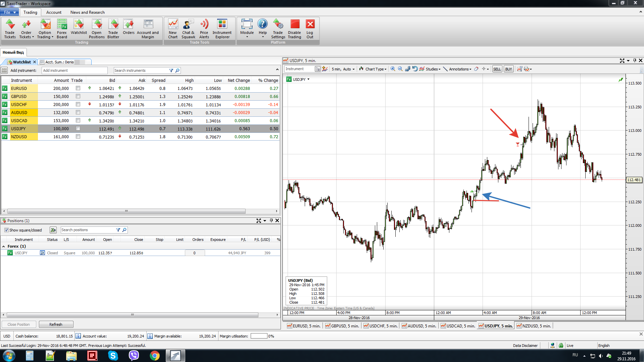Reset the chart view with undo arrow
This screenshot has height=362, width=644.
tap(415, 69)
